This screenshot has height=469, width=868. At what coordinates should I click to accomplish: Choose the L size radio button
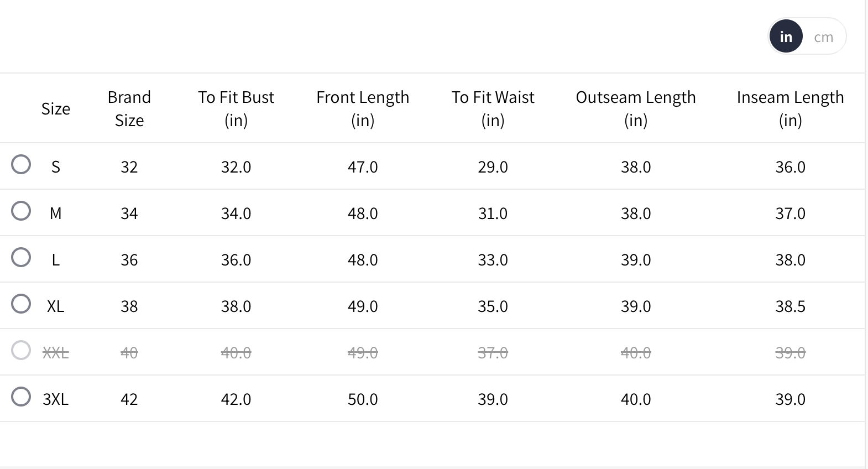[x=21, y=257]
